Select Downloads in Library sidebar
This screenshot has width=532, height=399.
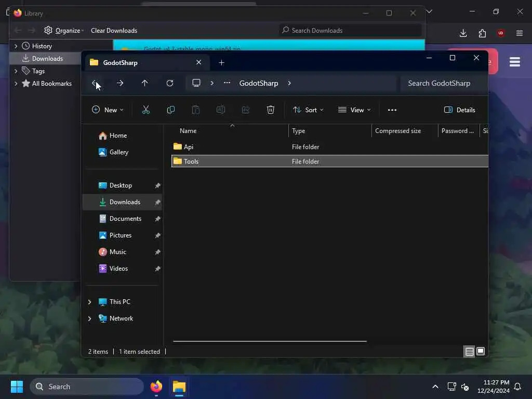point(47,58)
